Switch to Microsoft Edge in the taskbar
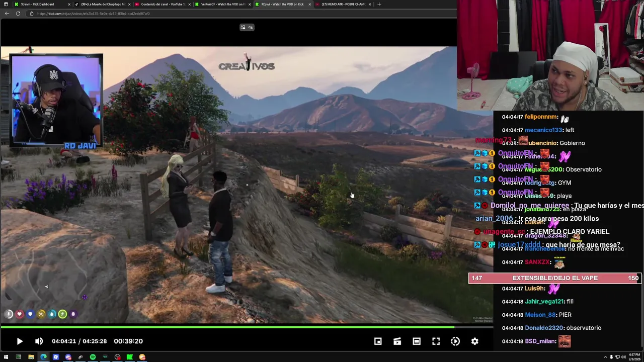The width and height of the screenshot is (644, 362). click(x=43, y=357)
